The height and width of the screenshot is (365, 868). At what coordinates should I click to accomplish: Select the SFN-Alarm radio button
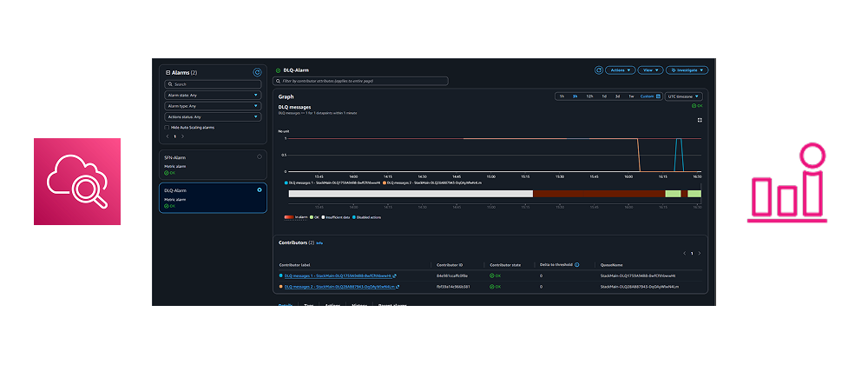click(x=260, y=156)
